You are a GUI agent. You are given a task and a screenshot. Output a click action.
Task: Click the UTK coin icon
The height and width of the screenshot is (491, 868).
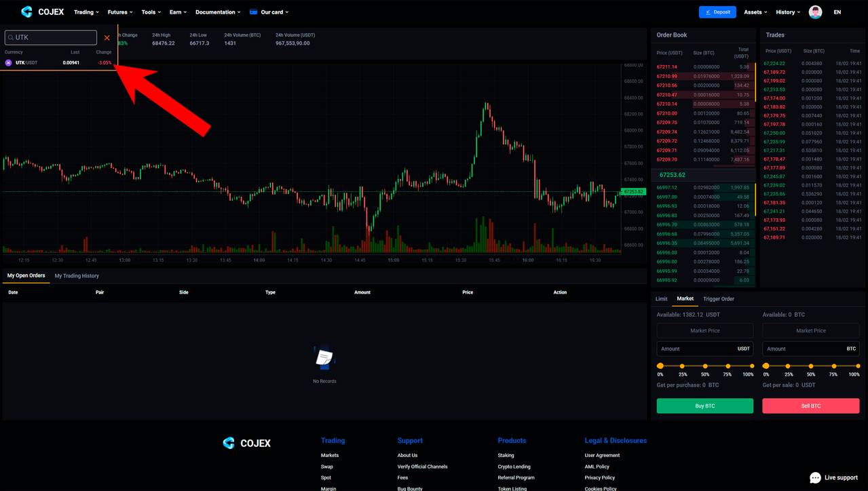pyautogui.click(x=9, y=62)
